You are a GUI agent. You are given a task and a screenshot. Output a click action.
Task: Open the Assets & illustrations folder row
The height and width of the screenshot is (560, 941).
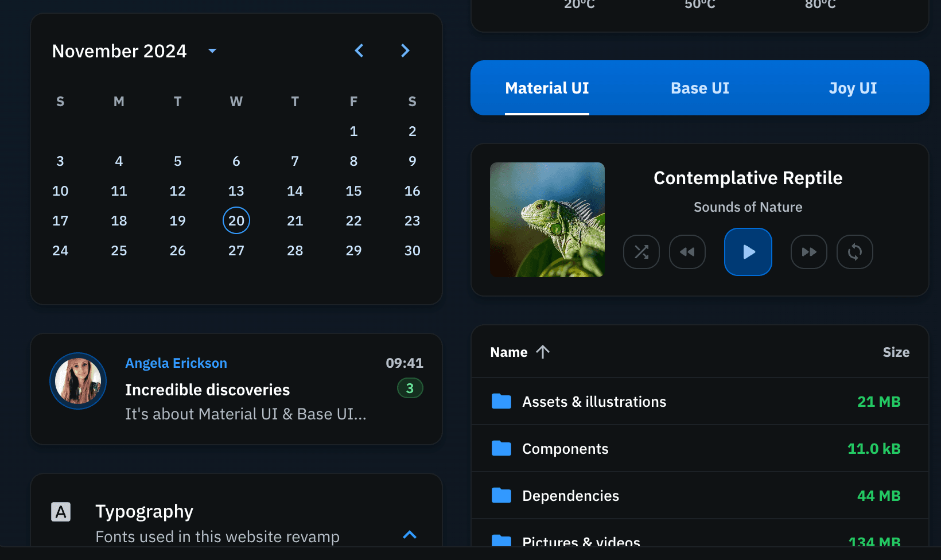click(x=700, y=402)
